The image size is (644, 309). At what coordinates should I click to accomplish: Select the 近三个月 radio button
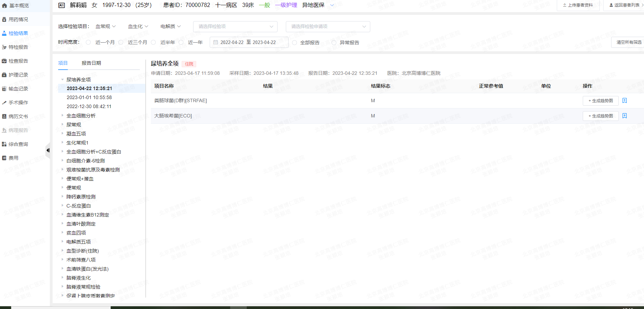tap(121, 42)
